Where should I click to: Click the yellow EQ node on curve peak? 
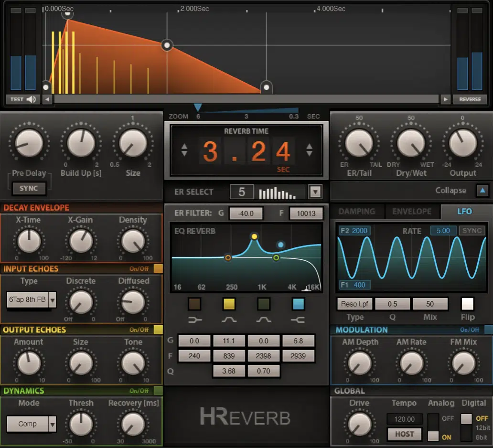pyautogui.click(x=254, y=236)
